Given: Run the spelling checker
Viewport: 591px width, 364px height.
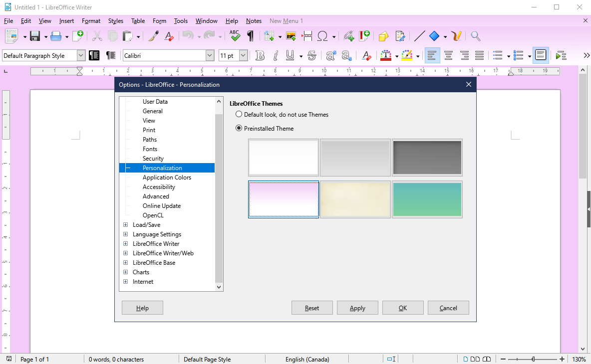Looking at the screenshot, I should coord(235,36).
